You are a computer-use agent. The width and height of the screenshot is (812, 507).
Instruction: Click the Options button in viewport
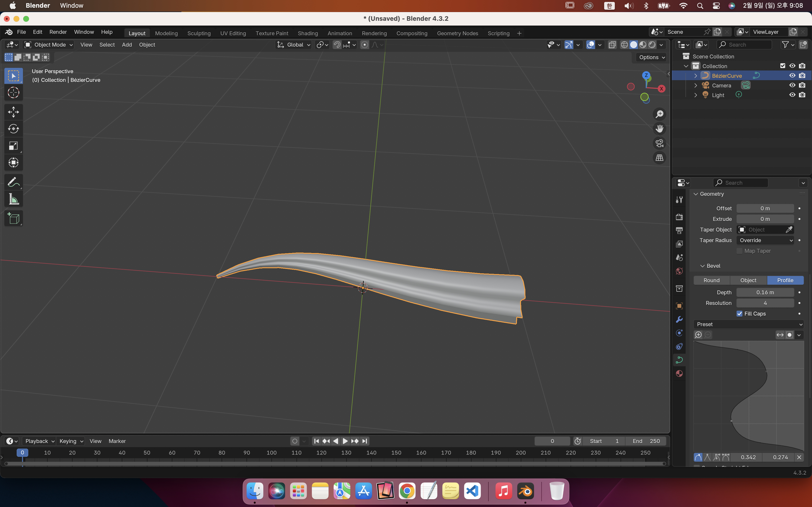652,57
